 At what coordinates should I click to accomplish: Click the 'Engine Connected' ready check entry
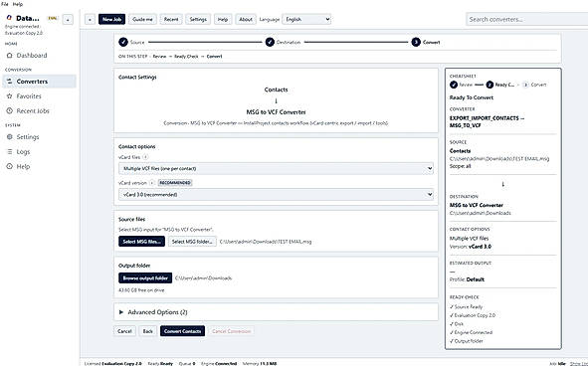coord(471,332)
